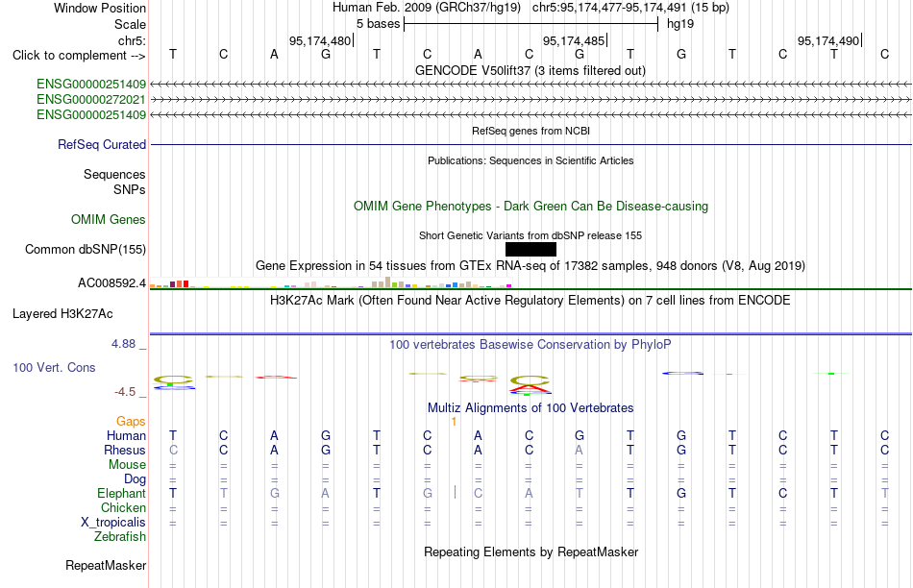Viewport: 913px width, 588px height.
Task: Select the Dog species label
Action: coord(135,478)
